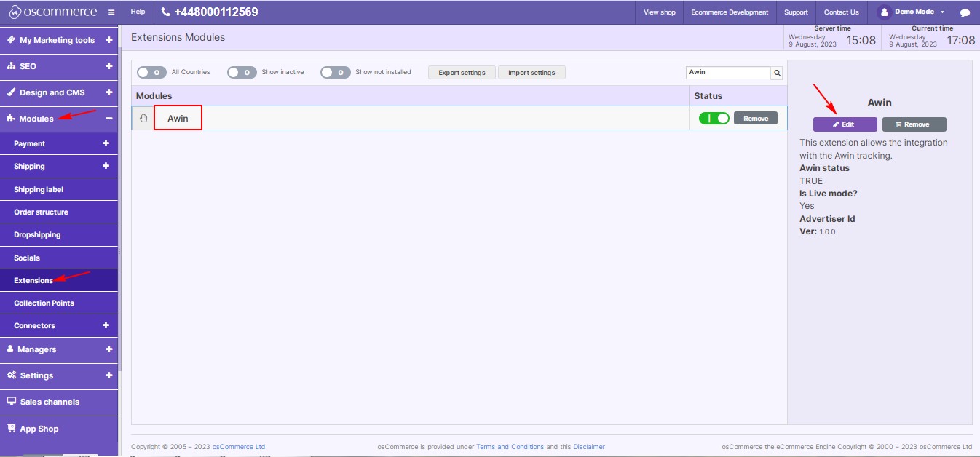Click the Help header item
The height and width of the screenshot is (457, 980).
point(138,12)
